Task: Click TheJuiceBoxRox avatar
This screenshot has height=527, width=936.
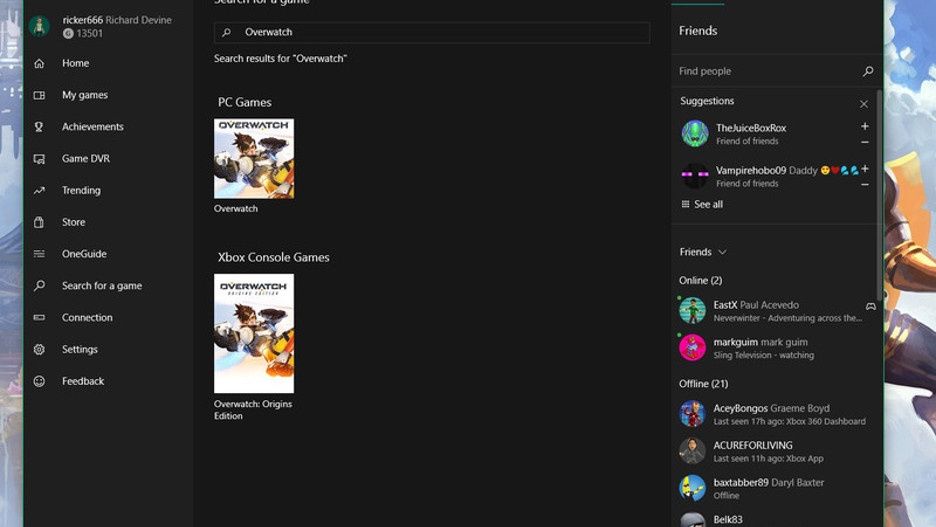Action: tap(695, 133)
